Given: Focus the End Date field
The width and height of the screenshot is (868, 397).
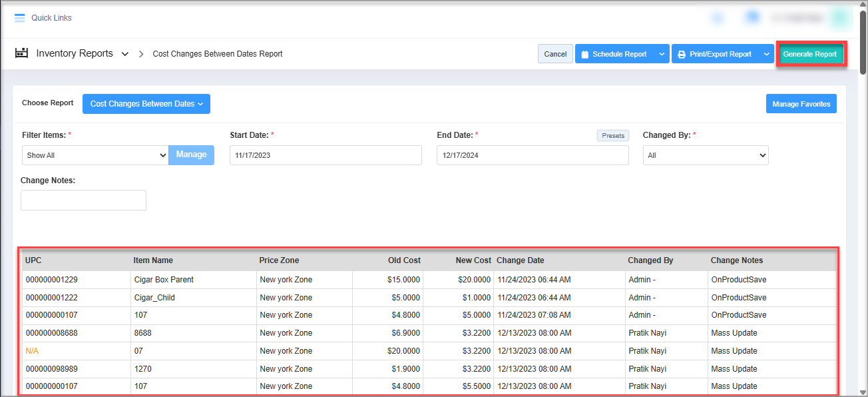Looking at the screenshot, I should 532,155.
